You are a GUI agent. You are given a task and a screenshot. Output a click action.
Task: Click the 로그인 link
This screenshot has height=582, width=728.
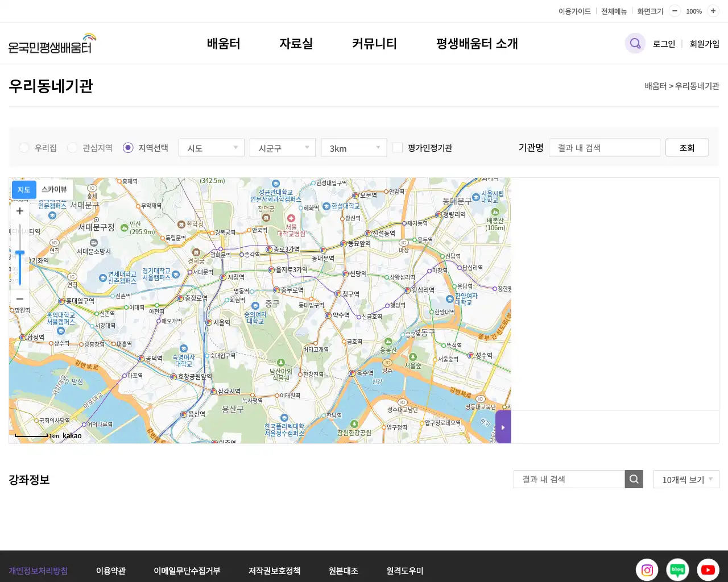[x=664, y=44]
